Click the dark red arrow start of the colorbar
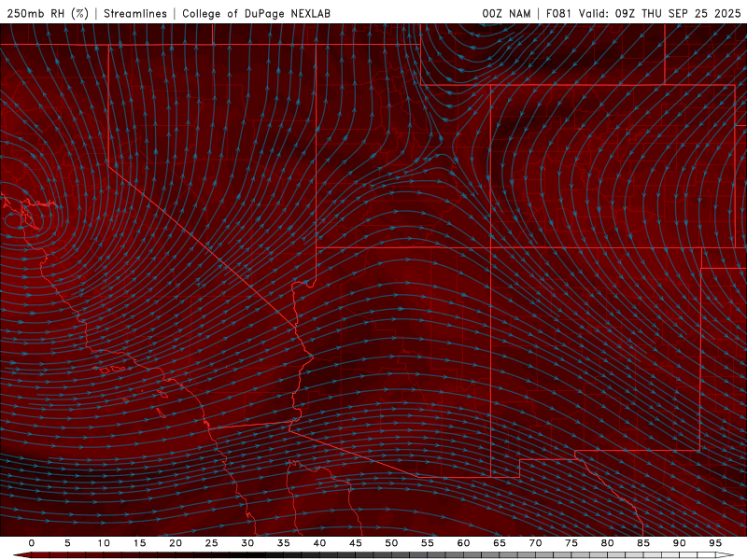Screen dimensions: 747x560 click(21, 555)
